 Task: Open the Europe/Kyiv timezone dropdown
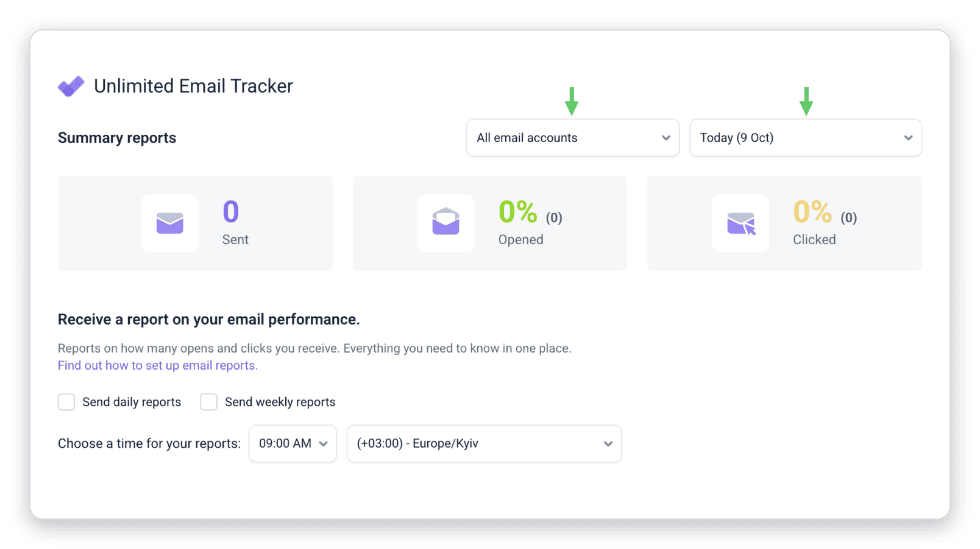tap(484, 443)
